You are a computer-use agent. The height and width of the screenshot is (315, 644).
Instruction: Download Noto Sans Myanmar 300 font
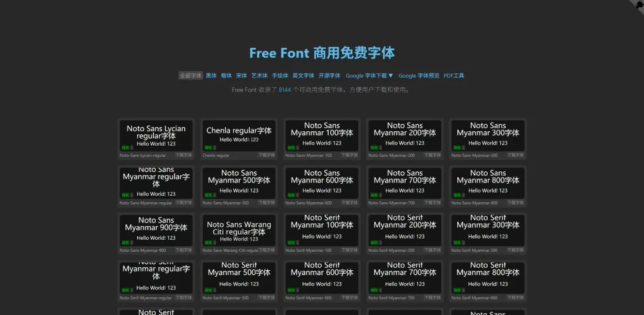pyautogui.click(x=515, y=155)
